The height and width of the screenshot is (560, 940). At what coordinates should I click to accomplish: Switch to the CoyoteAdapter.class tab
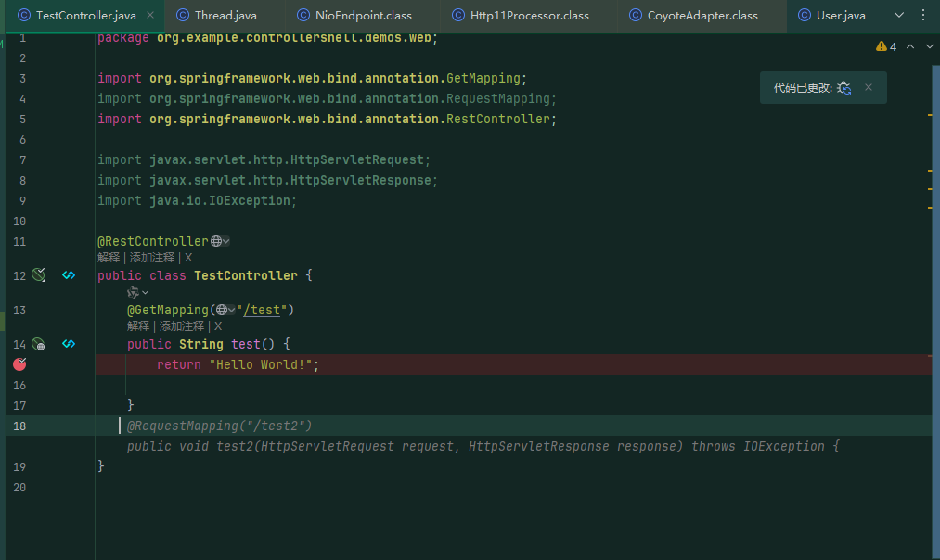tap(693, 16)
